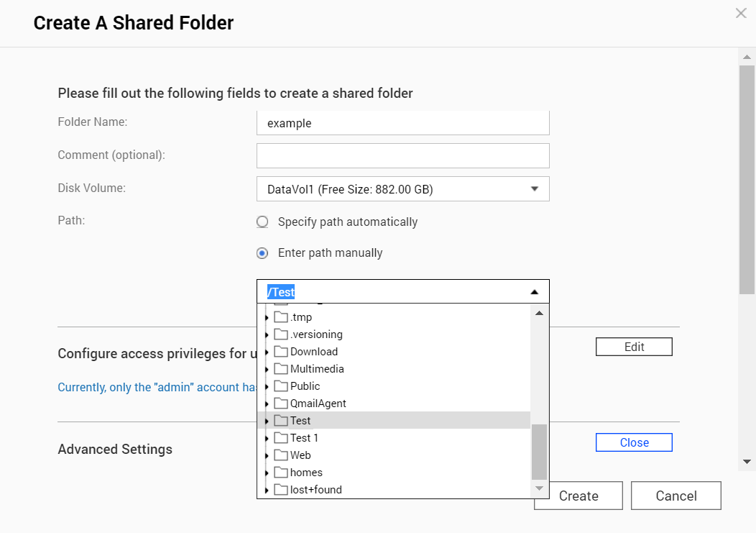Click the homes folder icon
The image size is (756, 533).
pos(280,473)
